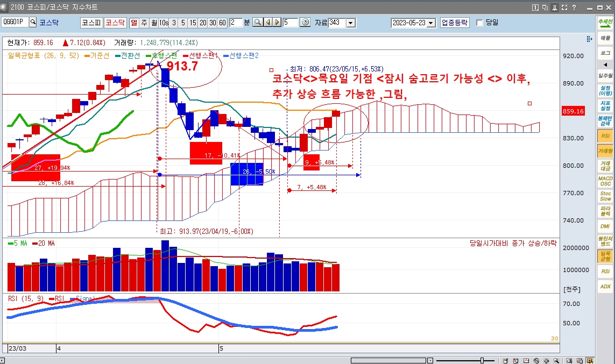Select the 일 daily period
This screenshot has height=364, width=615.
click(x=134, y=23)
